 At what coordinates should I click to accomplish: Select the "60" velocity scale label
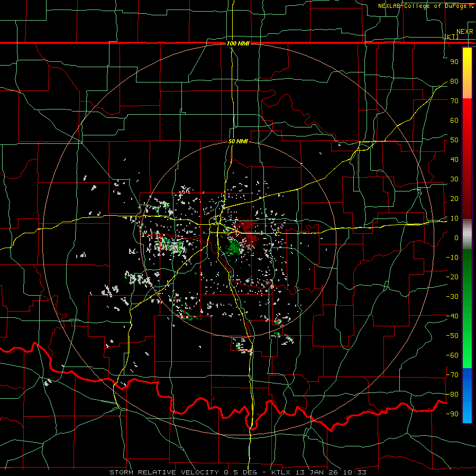[x=454, y=121]
